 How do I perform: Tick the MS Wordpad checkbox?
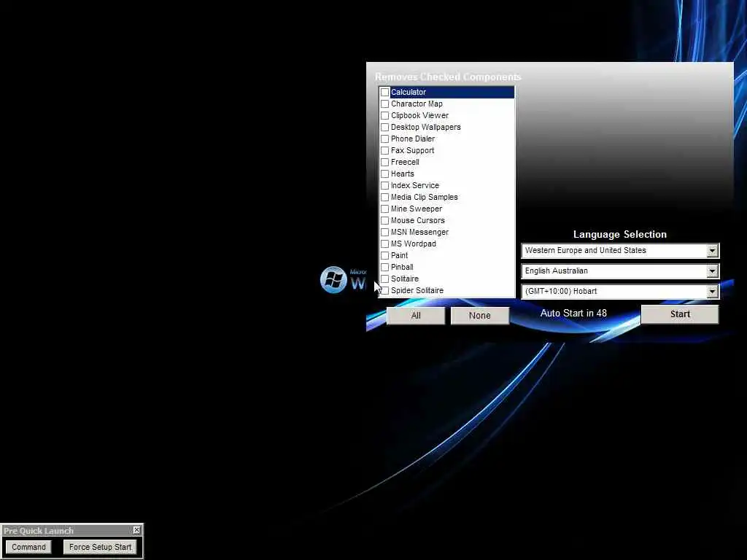[385, 244]
